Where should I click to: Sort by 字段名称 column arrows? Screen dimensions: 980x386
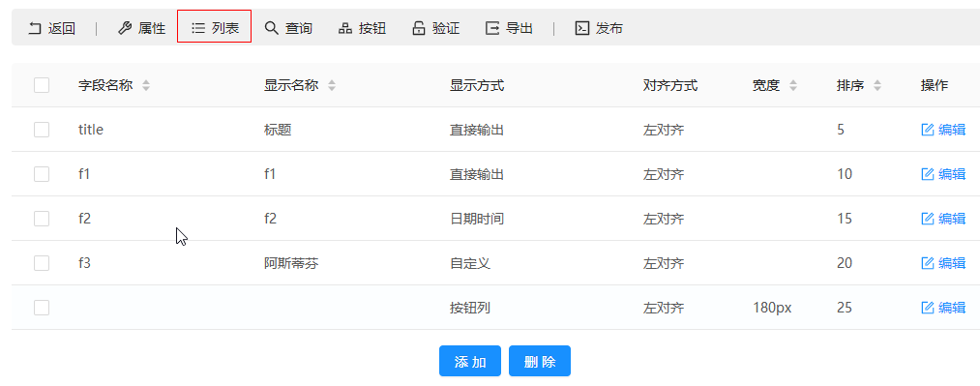[x=146, y=85]
